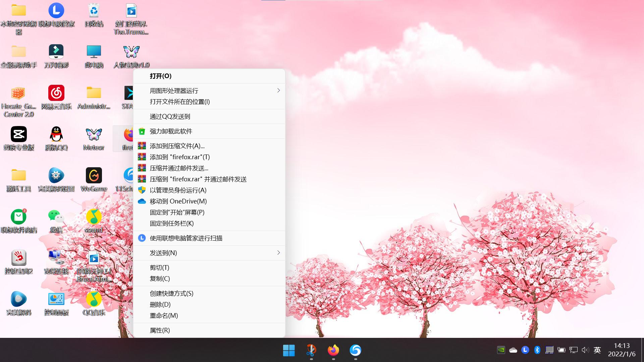Select 以管理员身份运行 in the context menu

click(x=177, y=190)
